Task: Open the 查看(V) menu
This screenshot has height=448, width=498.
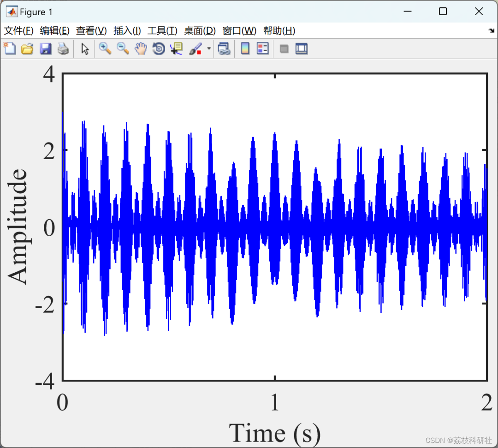Action: 91,30
